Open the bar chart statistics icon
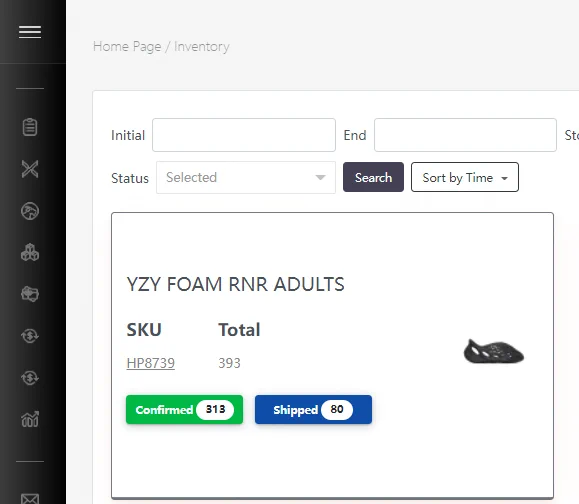The height and width of the screenshot is (504, 579). click(x=30, y=419)
